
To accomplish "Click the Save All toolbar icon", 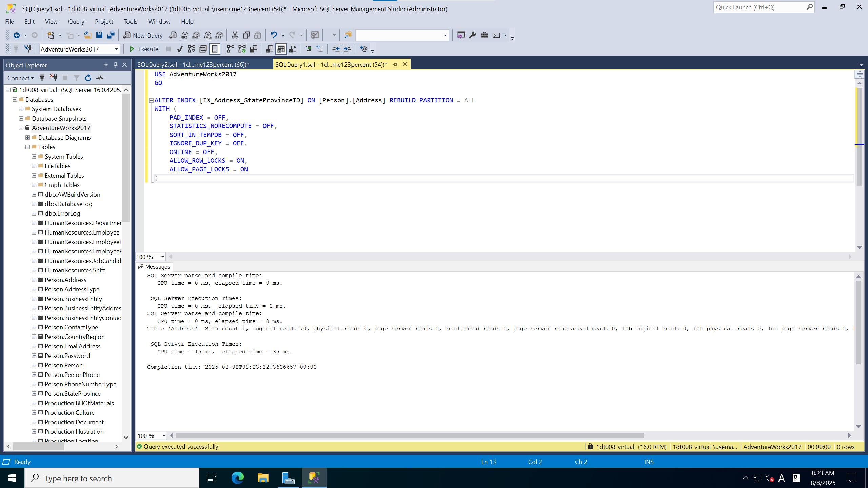I will (x=111, y=35).
